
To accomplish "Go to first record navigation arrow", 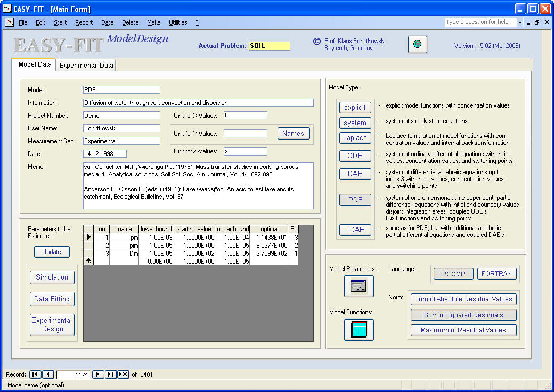I will click(35, 374).
